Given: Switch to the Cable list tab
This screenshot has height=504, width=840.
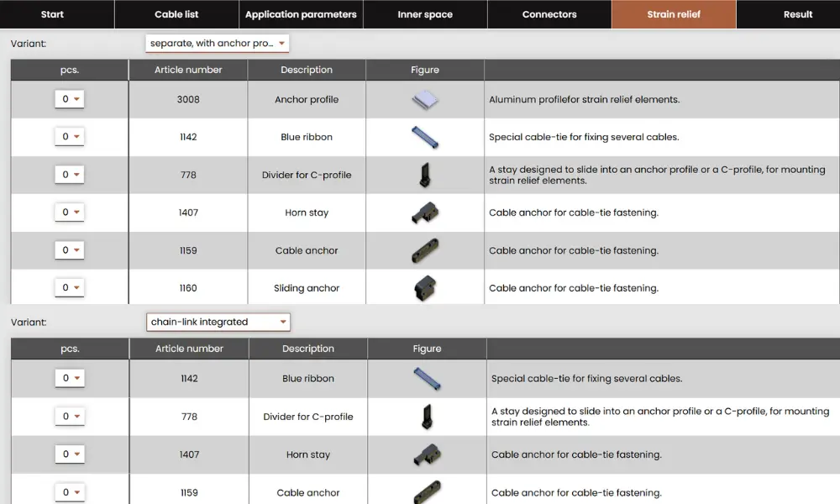Looking at the screenshot, I should 176,14.
